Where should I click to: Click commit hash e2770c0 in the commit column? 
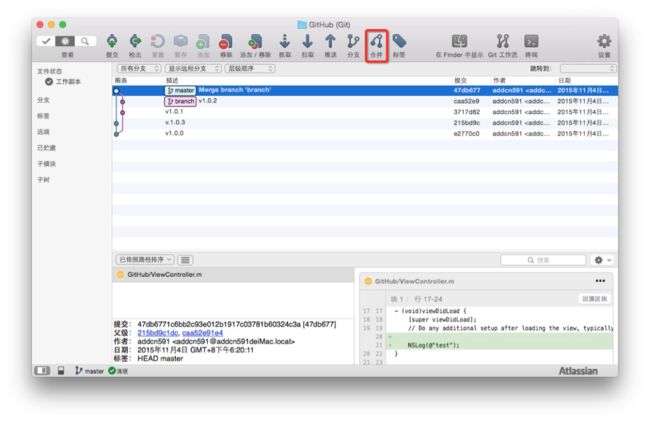coord(466,134)
